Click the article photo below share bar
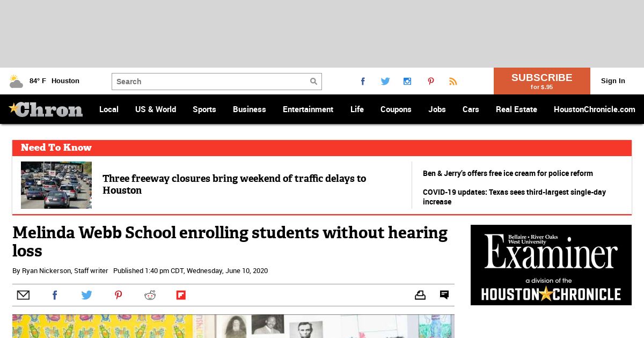Image resolution: width=644 pixels, height=338 pixels. pos(233,326)
